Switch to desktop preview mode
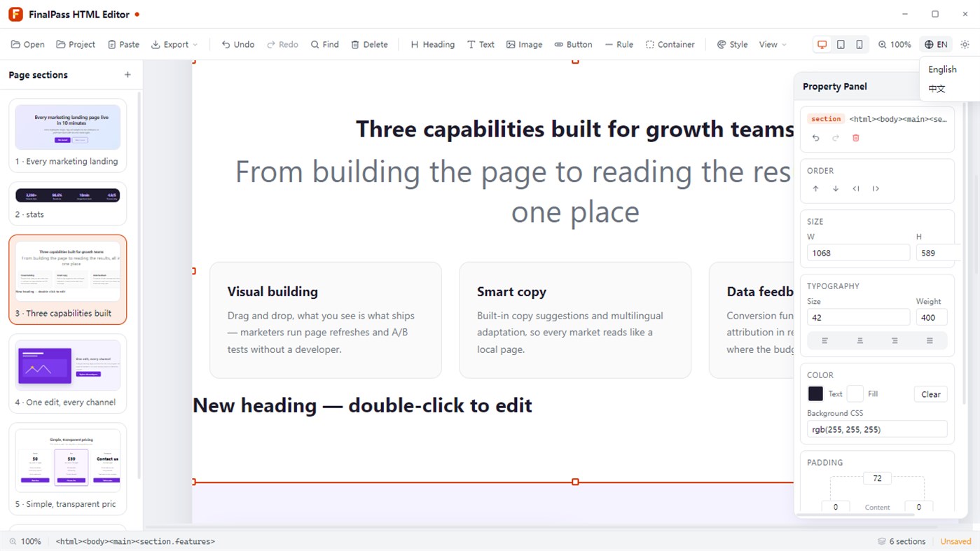 click(x=822, y=44)
